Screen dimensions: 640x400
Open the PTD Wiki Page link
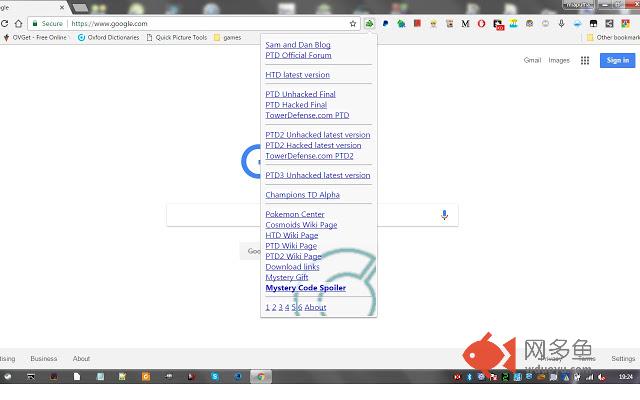(x=291, y=246)
